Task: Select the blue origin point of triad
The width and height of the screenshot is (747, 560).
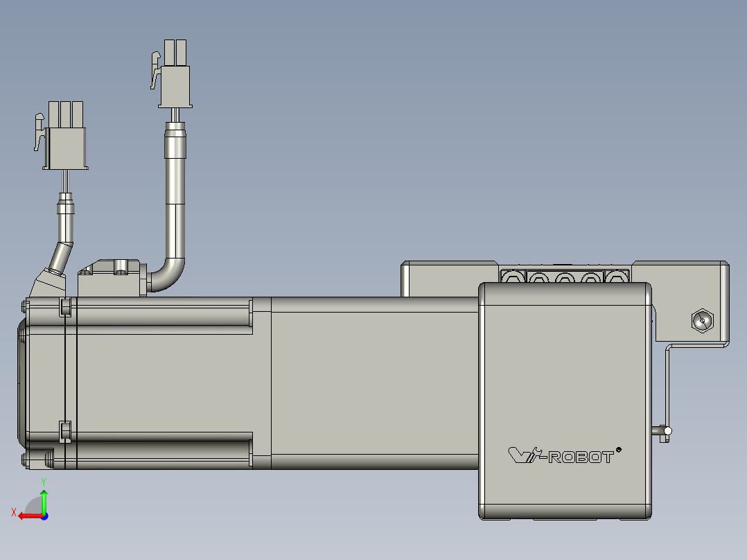Action: (44, 516)
